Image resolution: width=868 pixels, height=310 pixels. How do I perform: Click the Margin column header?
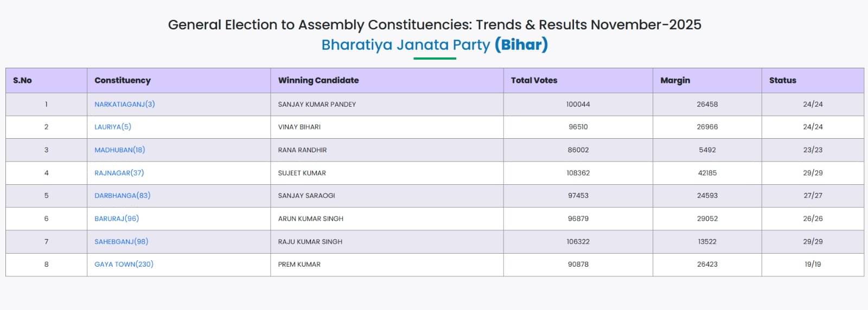(x=675, y=80)
